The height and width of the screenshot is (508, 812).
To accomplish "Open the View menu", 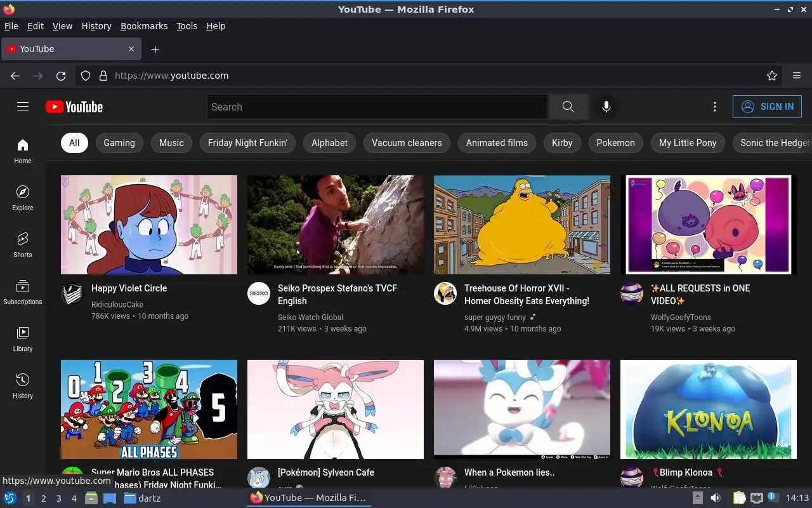I will tap(62, 26).
